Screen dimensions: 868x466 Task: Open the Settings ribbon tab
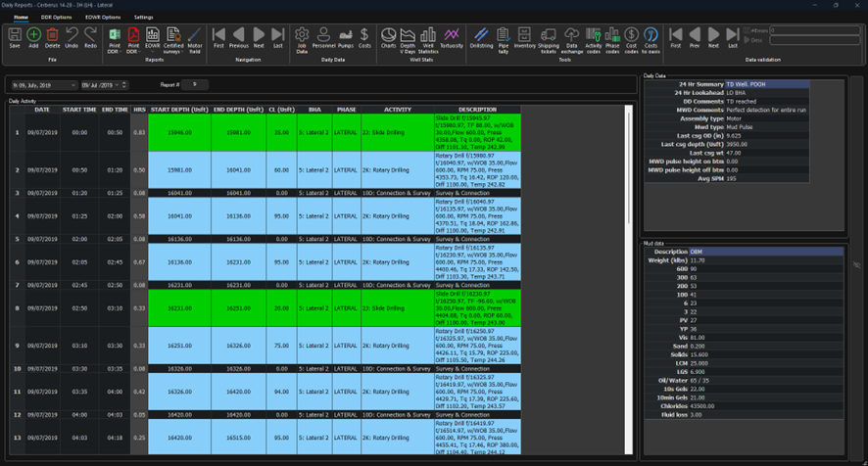pyautogui.click(x=143, y=18)
